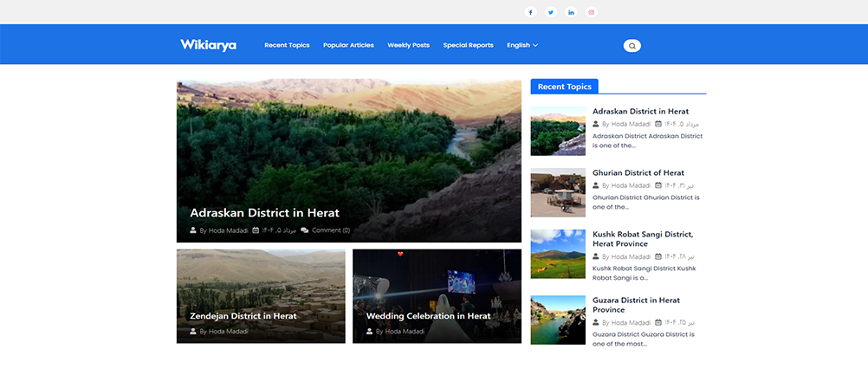Click comment bubble icon on Adraskan featured post
868x375 pixels.
pyautogui.click(x=305, y=230)
